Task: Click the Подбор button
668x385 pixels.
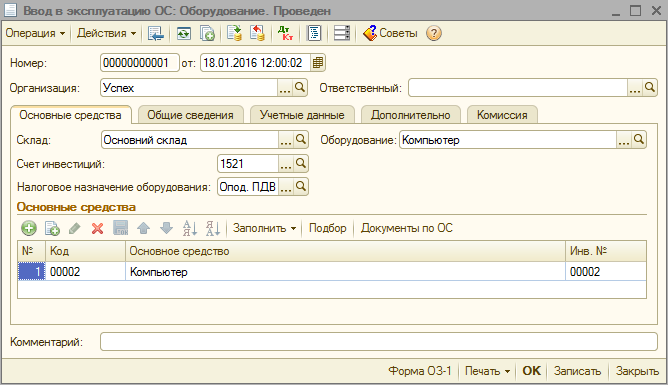Action: (328, 228)
